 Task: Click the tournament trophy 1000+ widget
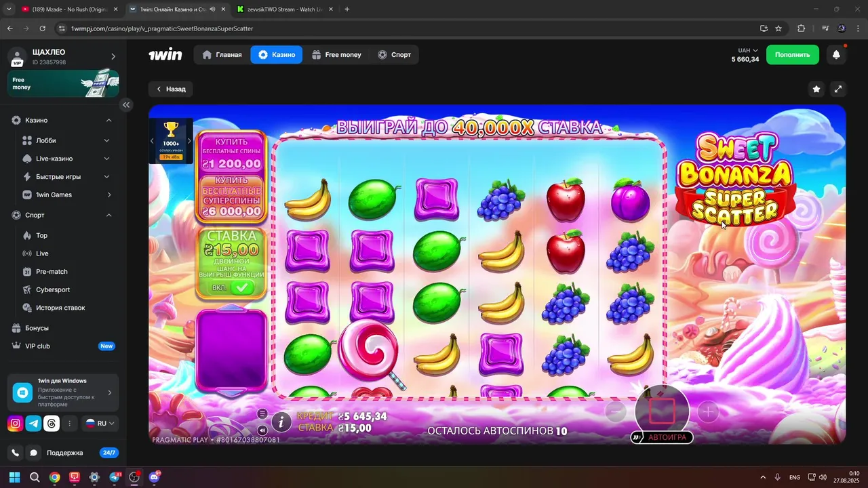tap(171, 141)
